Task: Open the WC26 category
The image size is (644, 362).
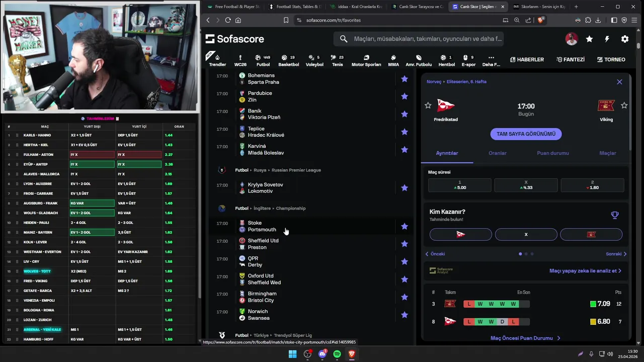Action: click(x=240, y=60)
